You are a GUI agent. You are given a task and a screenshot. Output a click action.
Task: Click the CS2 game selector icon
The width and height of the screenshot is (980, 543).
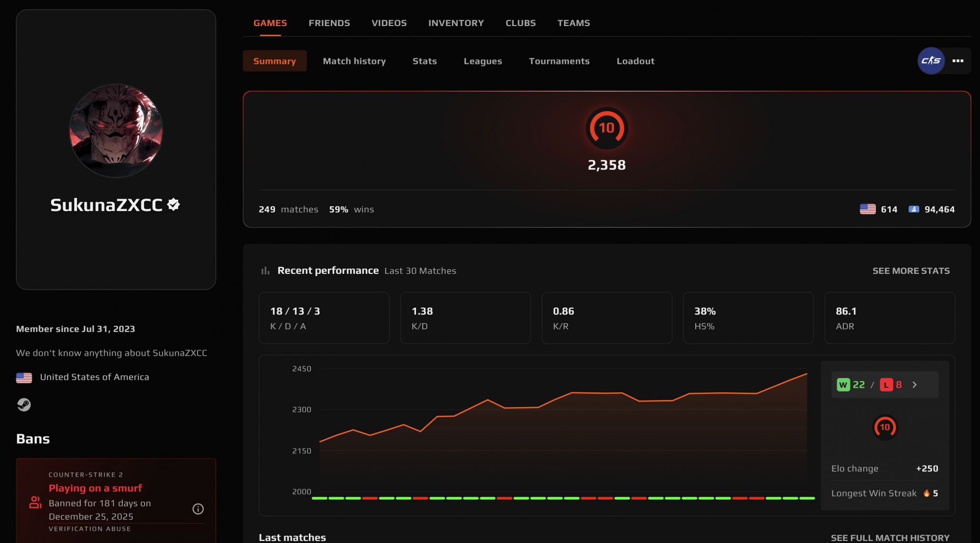click(930, 61)
